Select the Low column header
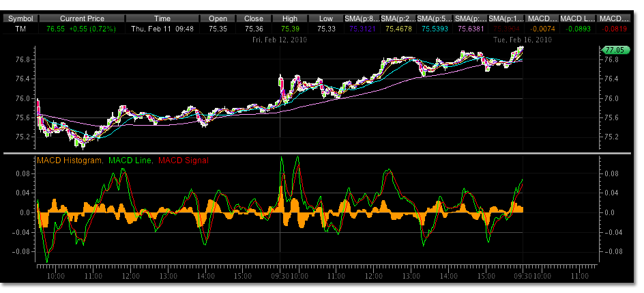Viewport: 644px width, 293px height. pyautogui.click(x=326, y=19)
